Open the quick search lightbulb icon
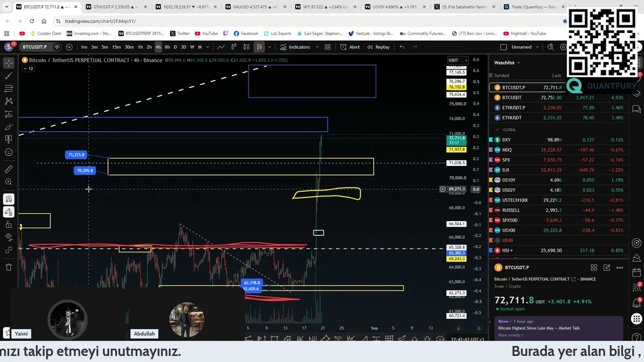The width and height of the screenshot is (644, 362). coord(550,47)
